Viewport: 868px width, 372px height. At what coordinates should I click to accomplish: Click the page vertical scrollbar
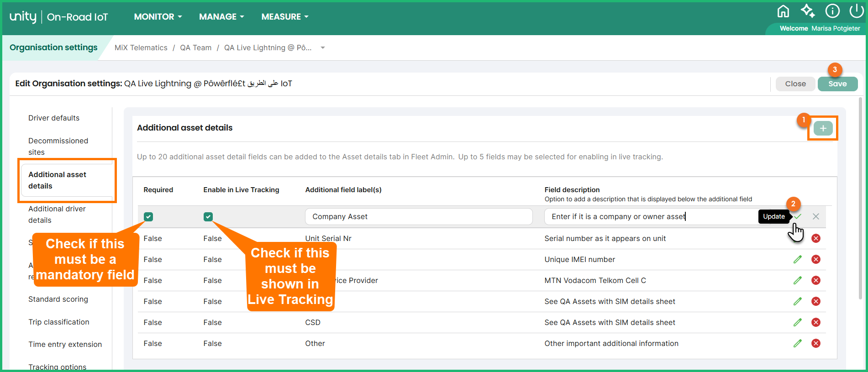[861, 199]
